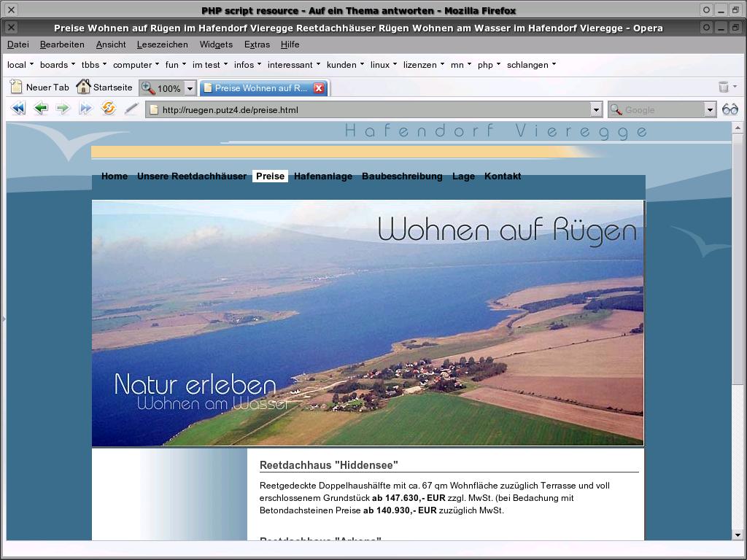747x560 pixels.
Task: Open the Lesezeichen menu
Action: click(x=162, y=44)
